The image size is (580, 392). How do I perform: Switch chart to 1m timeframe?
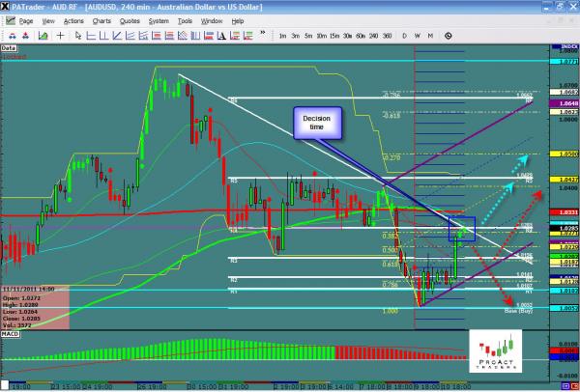(x=283, y=36)
